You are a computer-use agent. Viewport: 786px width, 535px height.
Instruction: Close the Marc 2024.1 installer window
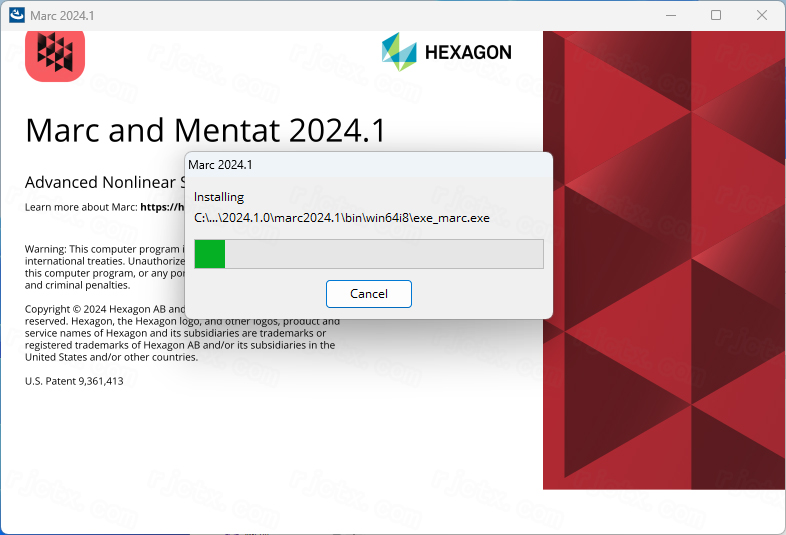point(761,16)
